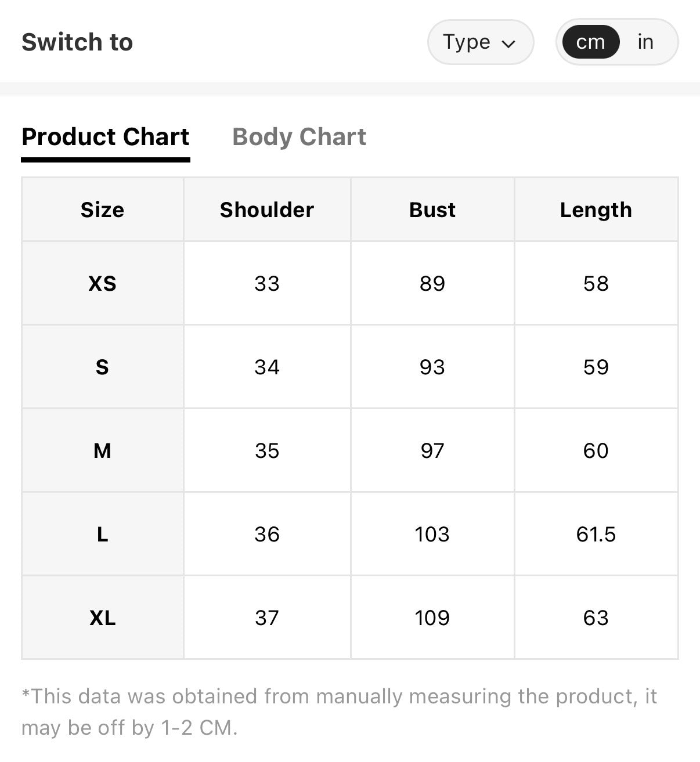Click the manual measurement disclaimer note
Viewport: 700px width, 762px height.
[339, 712]
